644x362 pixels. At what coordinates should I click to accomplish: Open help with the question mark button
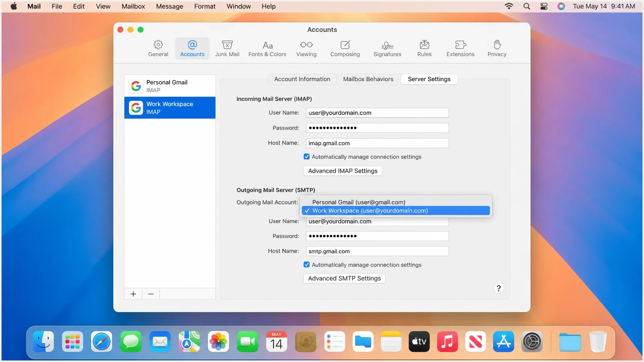point(498,288)
